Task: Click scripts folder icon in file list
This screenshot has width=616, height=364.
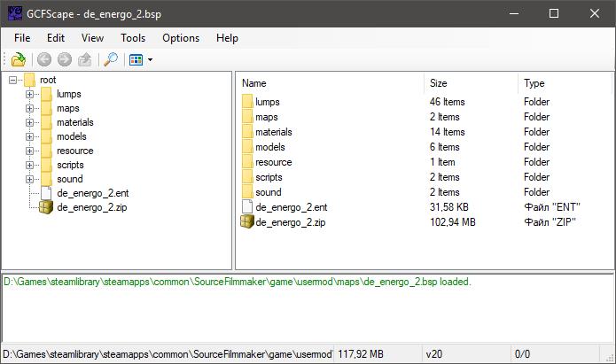Action: [247, 177]
